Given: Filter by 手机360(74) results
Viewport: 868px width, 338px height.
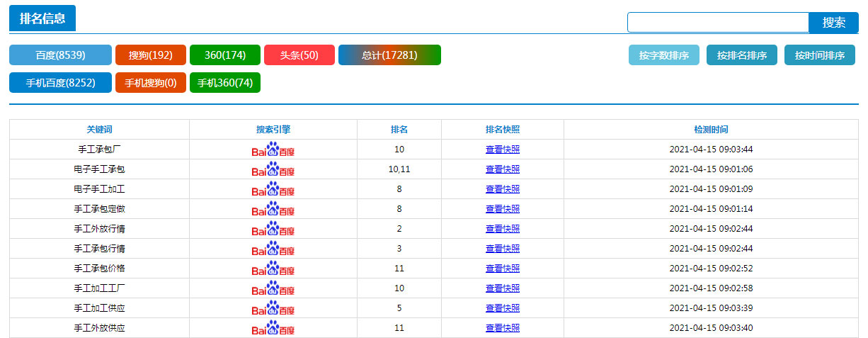Looking at the screenshot, I should click(225, 83).
